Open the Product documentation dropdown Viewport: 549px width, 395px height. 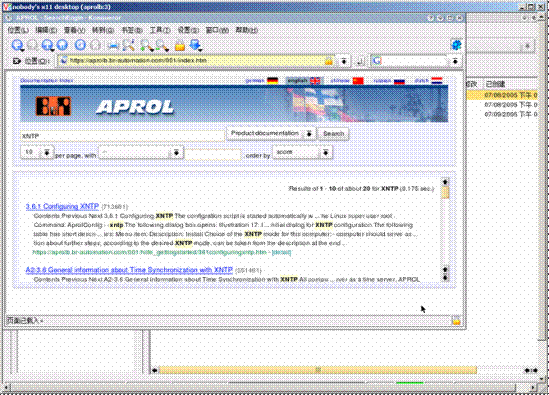click(271, 133)
